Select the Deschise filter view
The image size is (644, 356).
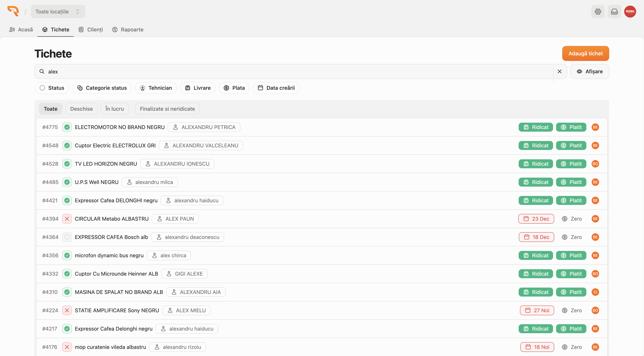(81, 109)
